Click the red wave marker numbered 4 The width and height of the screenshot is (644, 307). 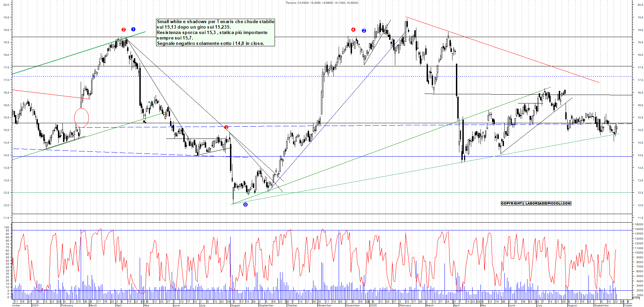tap(353, 30)
